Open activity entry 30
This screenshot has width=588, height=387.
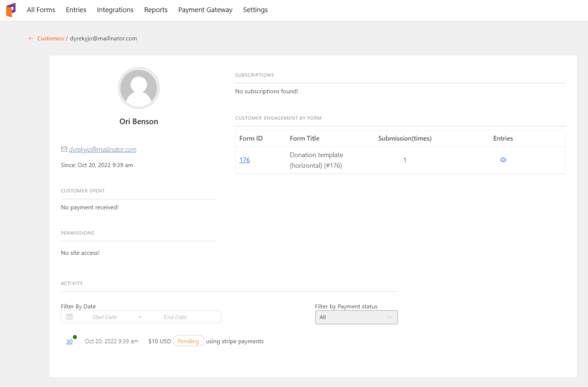click(69, 340)
